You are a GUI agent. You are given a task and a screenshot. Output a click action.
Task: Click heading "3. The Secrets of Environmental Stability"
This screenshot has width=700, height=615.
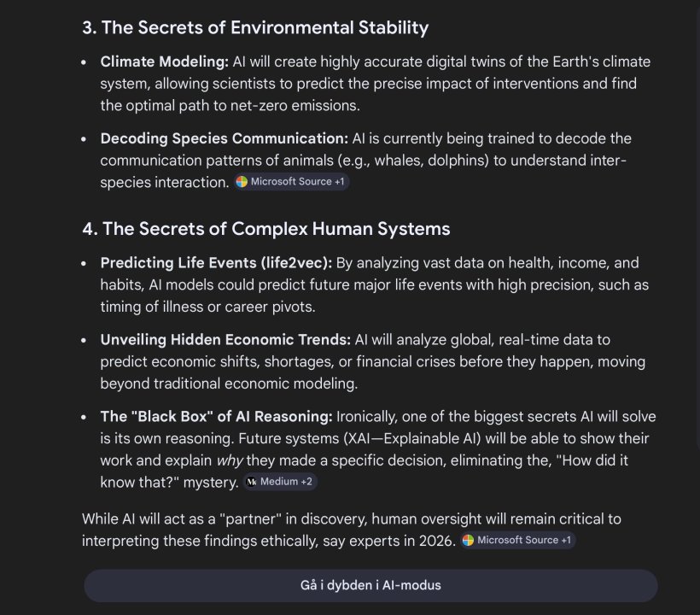(255, 27)
